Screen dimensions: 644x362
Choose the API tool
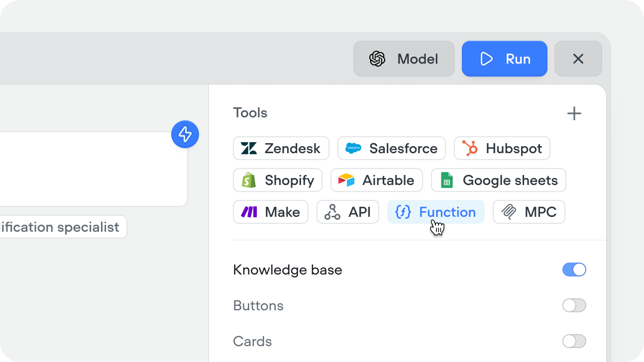pyautogui.click(x=347, y=212)
